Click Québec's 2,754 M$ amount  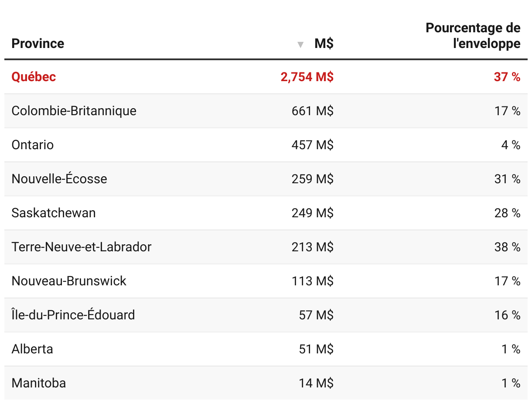[x=307, y=77]
